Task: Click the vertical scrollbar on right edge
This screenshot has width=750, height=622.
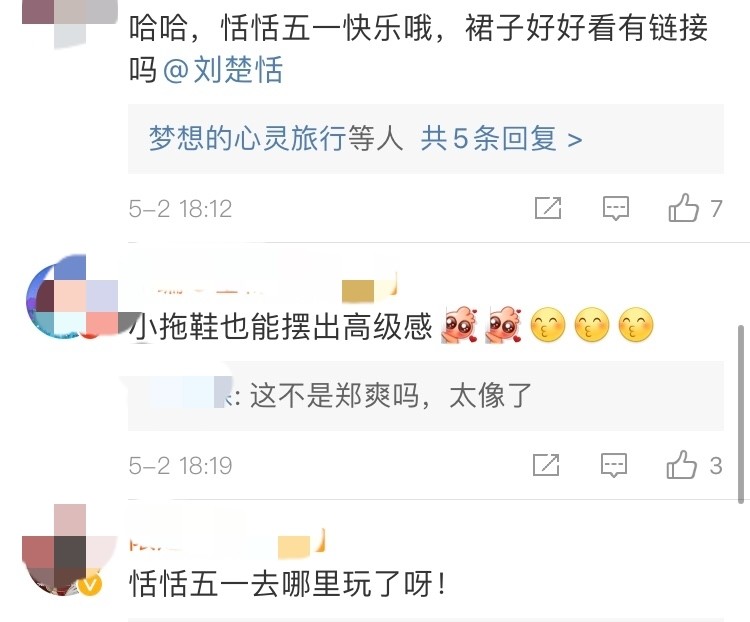Action: point(740,414)
